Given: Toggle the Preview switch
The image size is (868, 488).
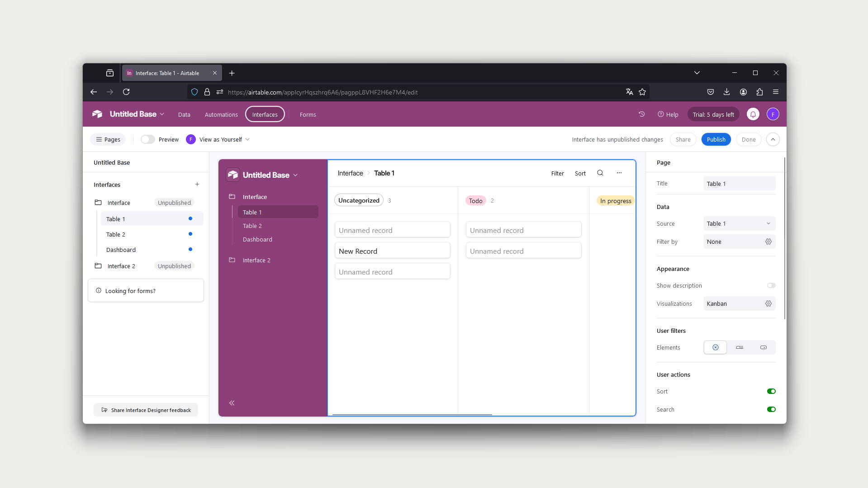Looking at the screenshot, I should pos(147,139).
